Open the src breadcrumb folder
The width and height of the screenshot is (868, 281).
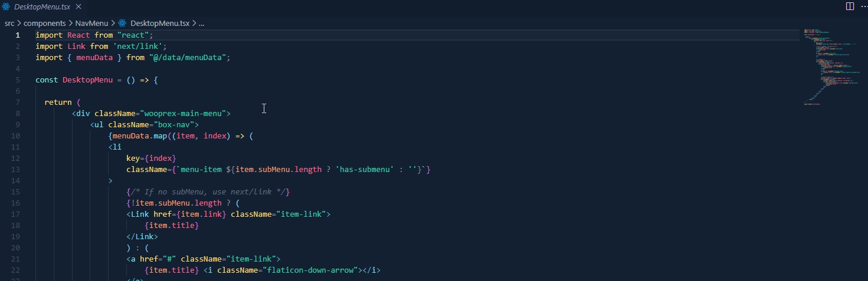(x=9, y=24)
